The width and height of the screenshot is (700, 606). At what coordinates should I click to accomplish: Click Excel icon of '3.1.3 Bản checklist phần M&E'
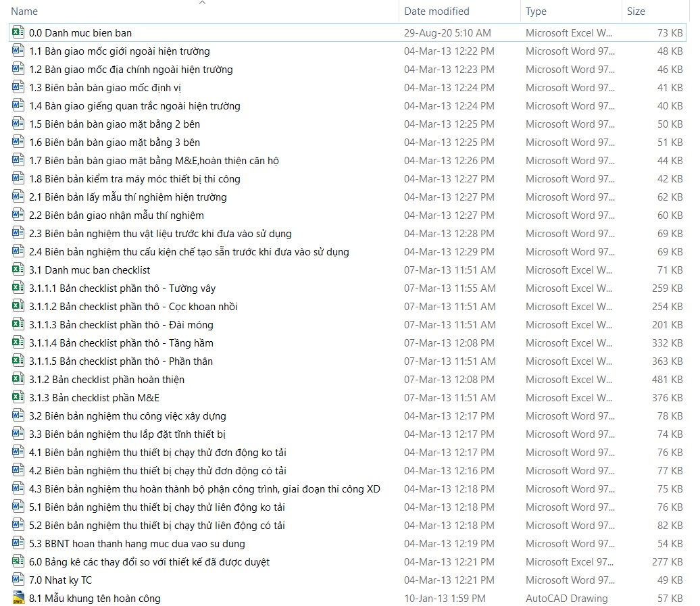pyautogui.click(x=18, y=397)
